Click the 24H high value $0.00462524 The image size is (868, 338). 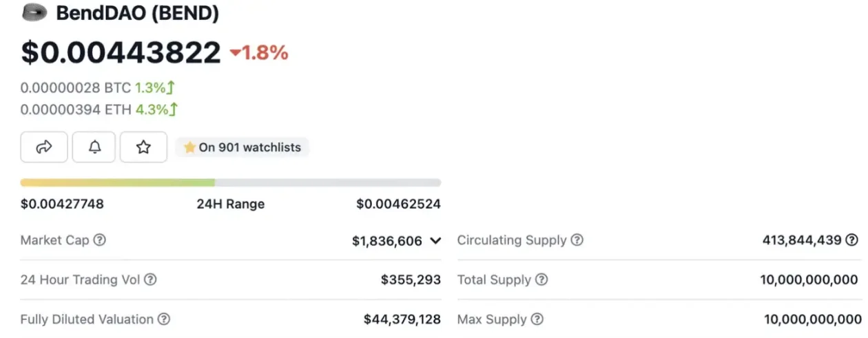point(398,204)
